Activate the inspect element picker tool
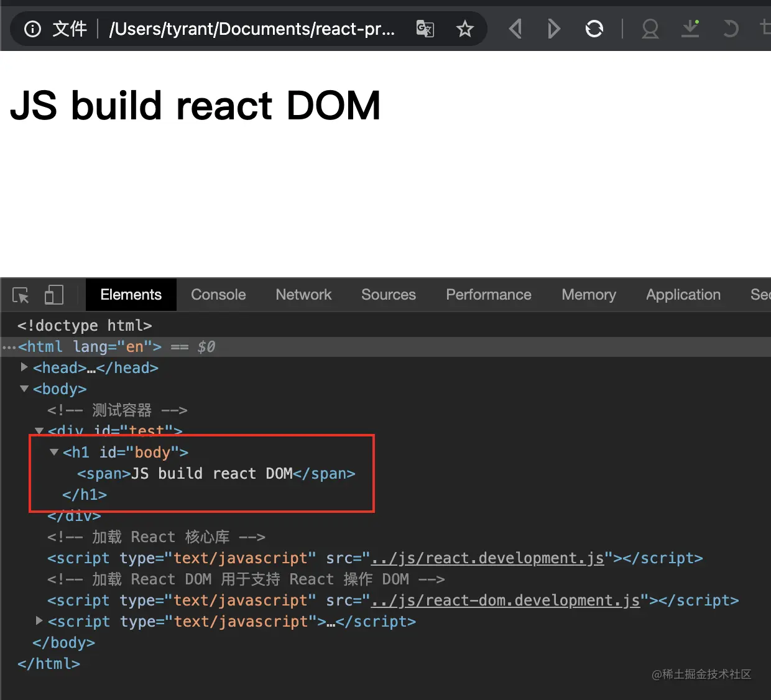This screenshot has height=700, width=771. (21, 295)
